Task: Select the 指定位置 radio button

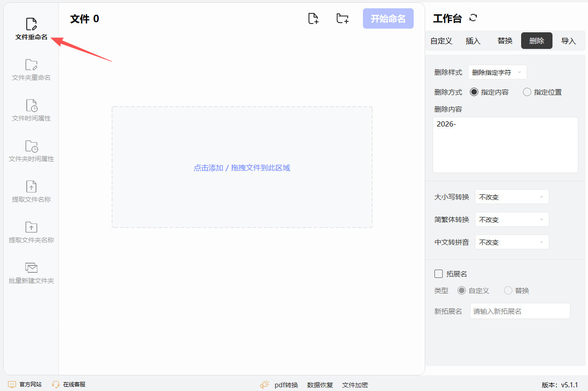Action: [527, 92]
